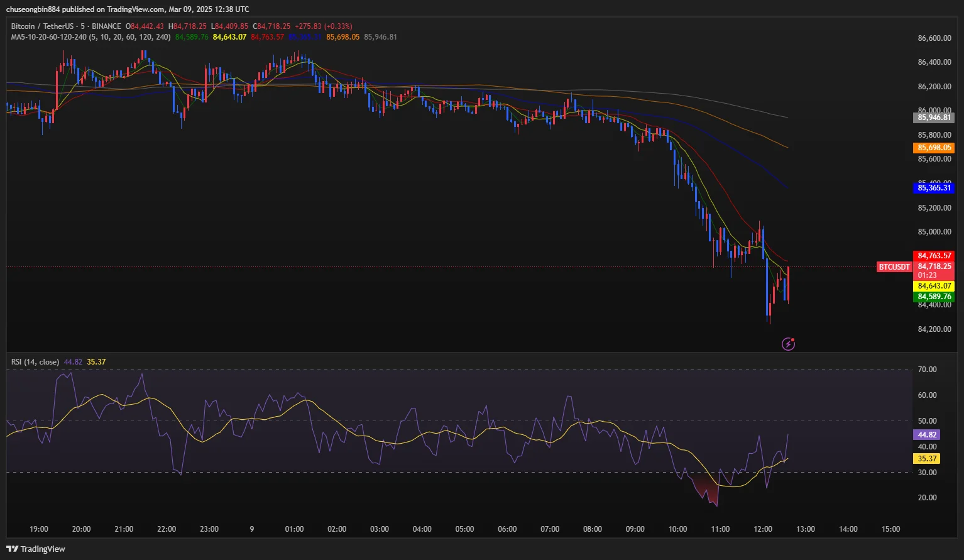The image size is (964, 560).
Task: Select the blue 85,365.31 price axis label
Action: 933,188
